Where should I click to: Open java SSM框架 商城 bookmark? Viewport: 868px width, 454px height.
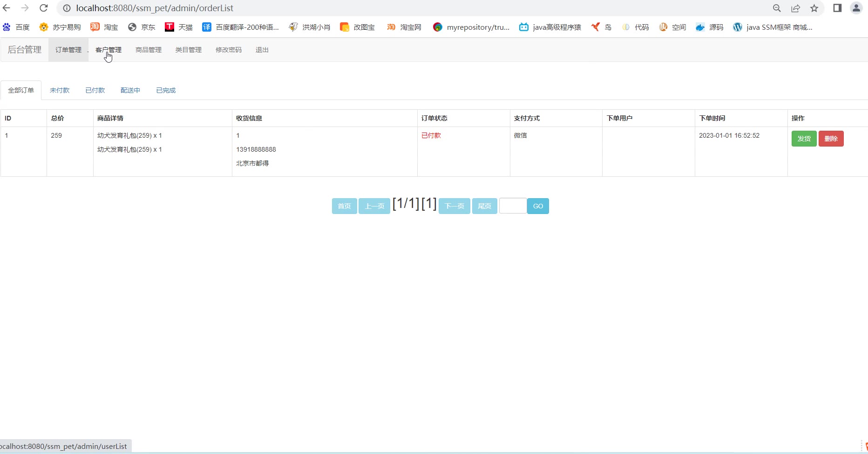click(773, 27)
